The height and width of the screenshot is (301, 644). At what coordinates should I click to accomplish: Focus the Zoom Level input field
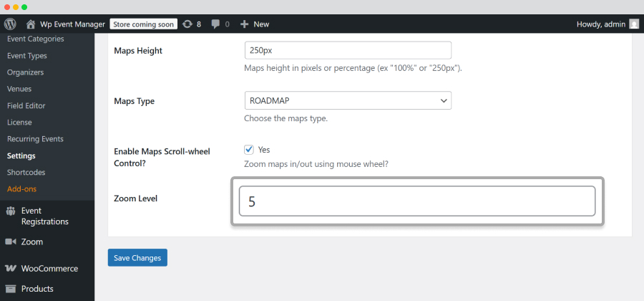pos(417,201)
